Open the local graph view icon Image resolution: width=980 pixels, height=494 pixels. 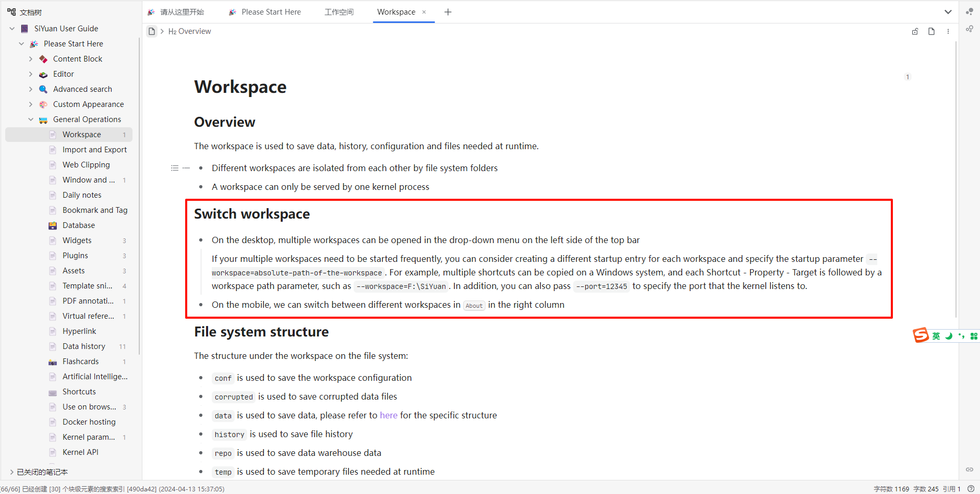click(x=969, y=29)
